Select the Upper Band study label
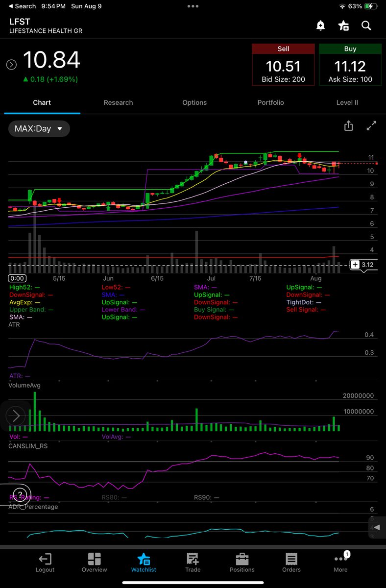This screenshot has height=588, width=386. (31, 310)
